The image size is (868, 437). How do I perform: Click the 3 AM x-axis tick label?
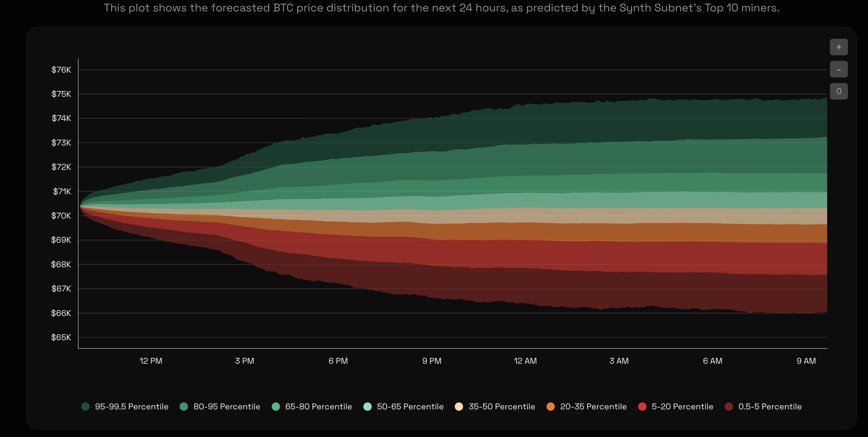(619, 361)
